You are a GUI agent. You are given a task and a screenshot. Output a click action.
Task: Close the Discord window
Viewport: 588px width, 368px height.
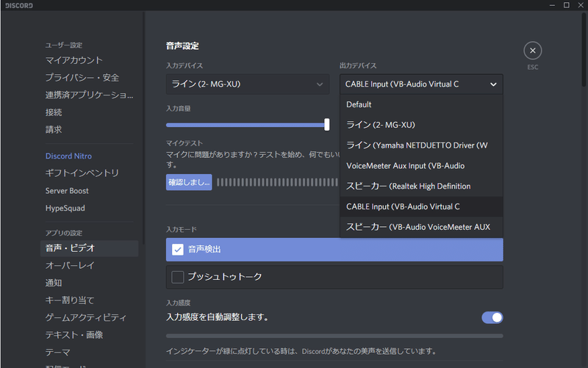pos(581,5)
